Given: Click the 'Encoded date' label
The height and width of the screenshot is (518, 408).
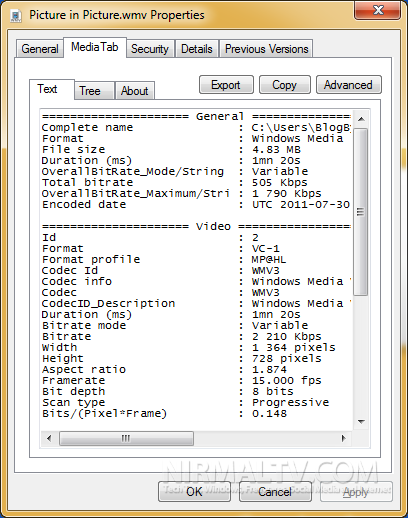Looking at the screenshot, I should click(84, 205).
